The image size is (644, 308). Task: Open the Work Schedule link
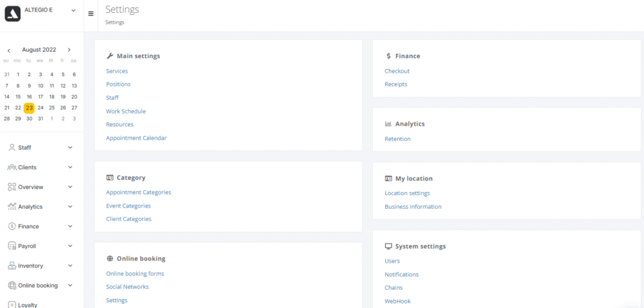[x=126, y=111]
